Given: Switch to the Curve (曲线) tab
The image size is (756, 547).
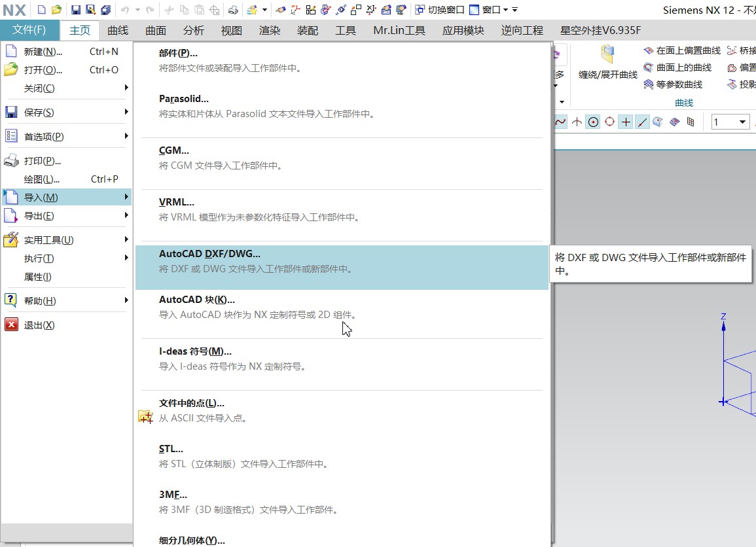Looking at the screenshot, I should coord(118,30).
